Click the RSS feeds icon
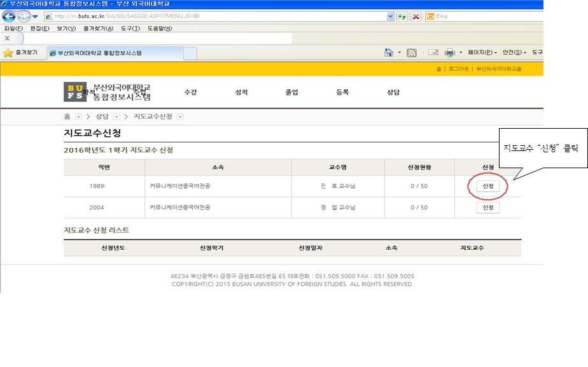This screenshot has height=367, width=588. pyautogui.click(x=412, y=53)
